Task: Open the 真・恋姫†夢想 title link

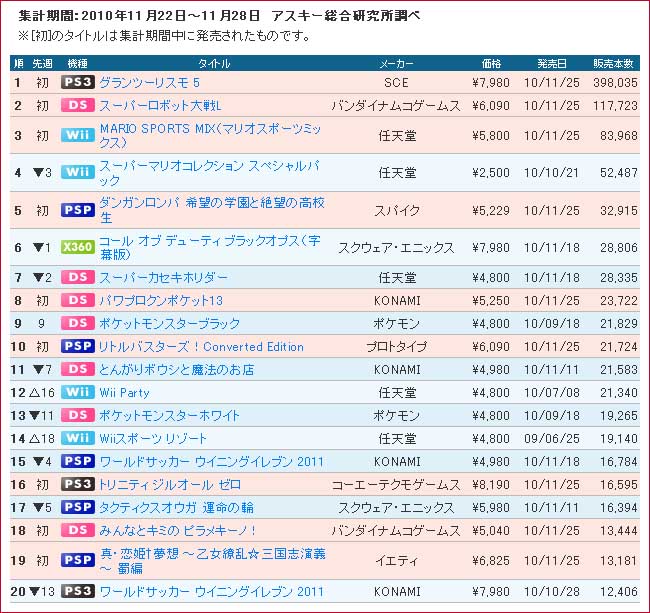Action: tap(213, 561)
